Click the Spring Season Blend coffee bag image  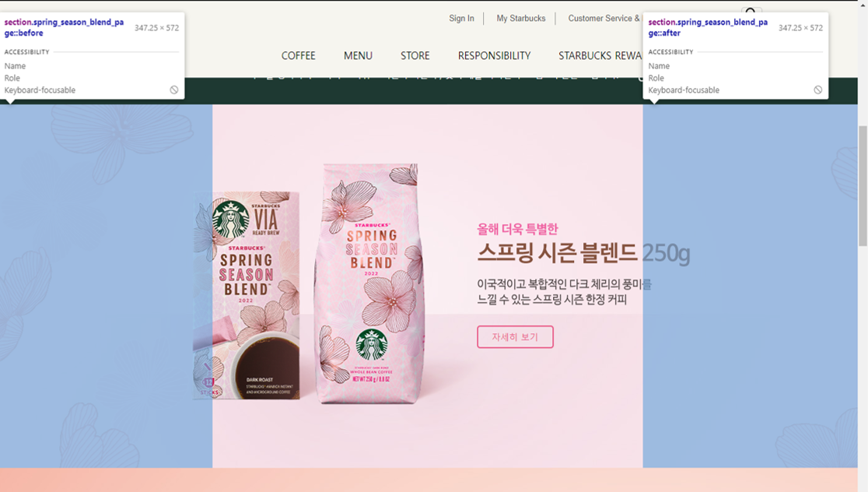pos(369,283)
